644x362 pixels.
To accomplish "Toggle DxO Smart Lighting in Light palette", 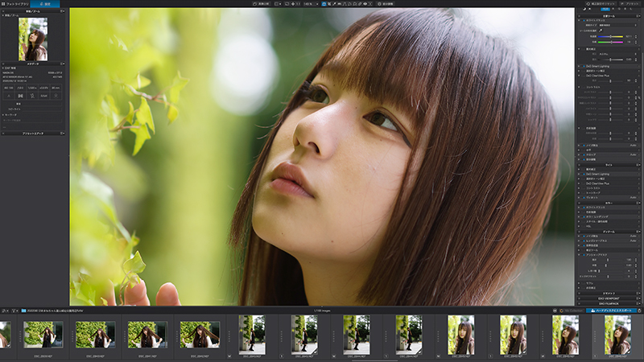I will coord(584,174).
